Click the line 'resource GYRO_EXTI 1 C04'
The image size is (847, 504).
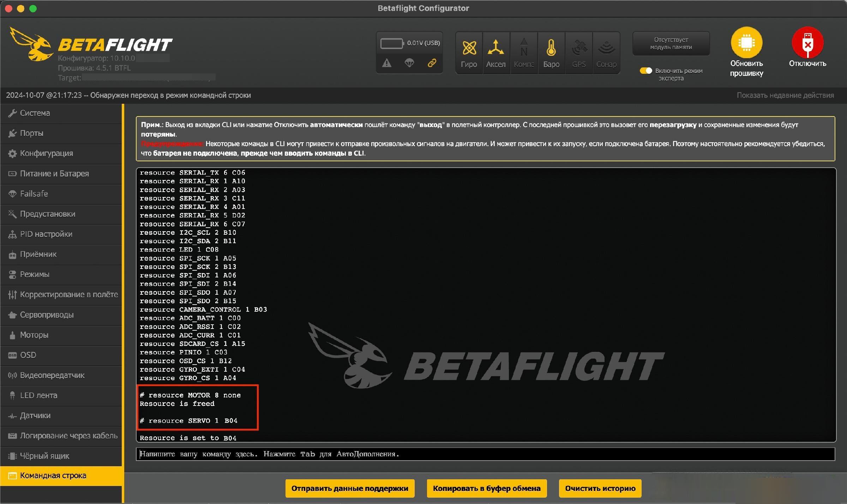(192, 370)
